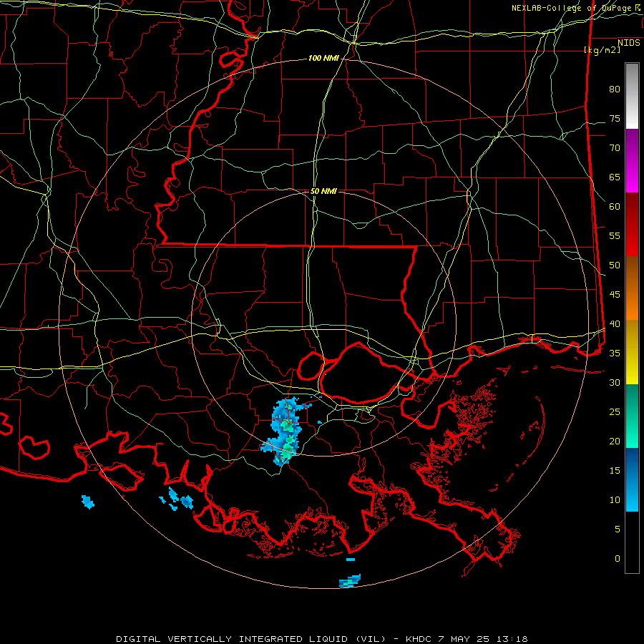
Task: Click the legend scale value "55"
Action: 615,236
